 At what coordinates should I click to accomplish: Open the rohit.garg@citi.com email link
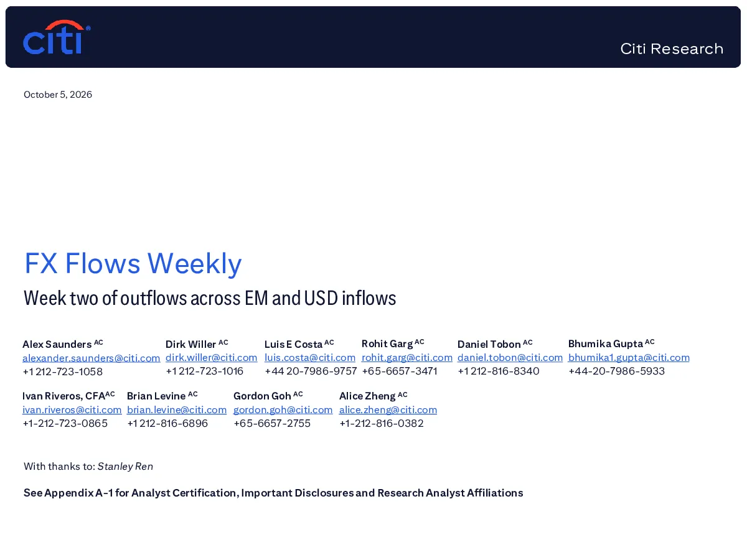point(407,357)
